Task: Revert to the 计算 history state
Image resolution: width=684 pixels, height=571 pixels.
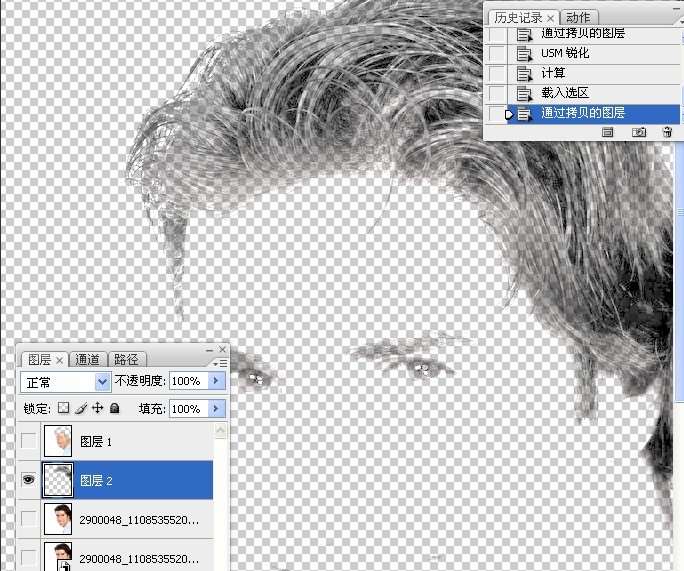Action: pos(553,73)
